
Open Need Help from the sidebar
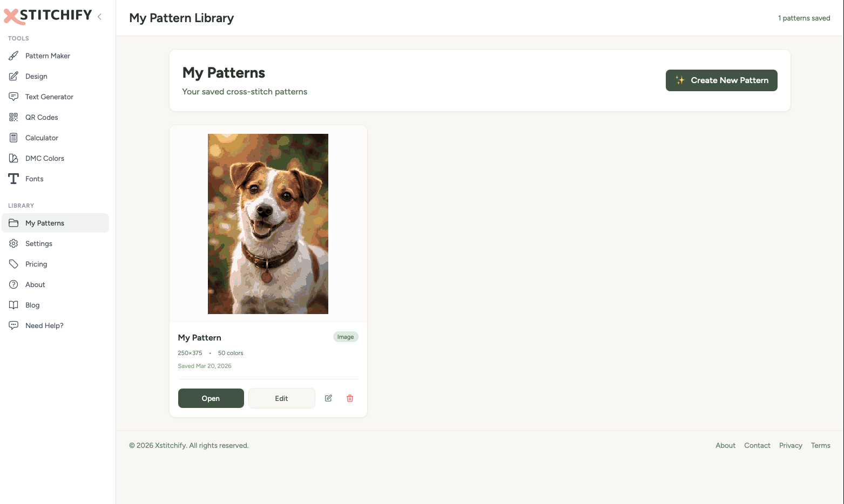pyautogui.click(x=44, y=325)
